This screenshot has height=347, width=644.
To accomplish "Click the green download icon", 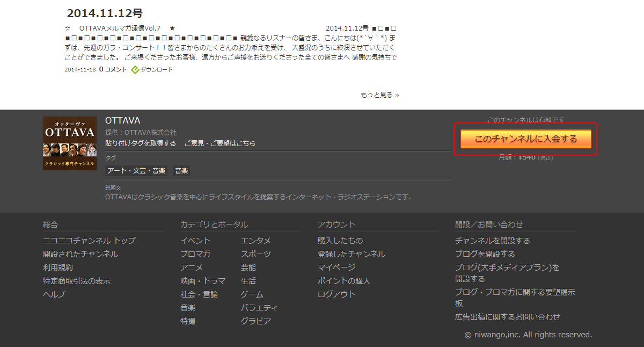I will pos(135,69).
